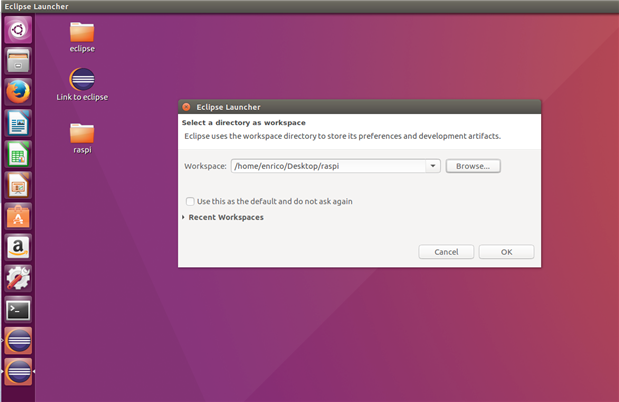Open the Workspace path dropdown arrow

433,166
